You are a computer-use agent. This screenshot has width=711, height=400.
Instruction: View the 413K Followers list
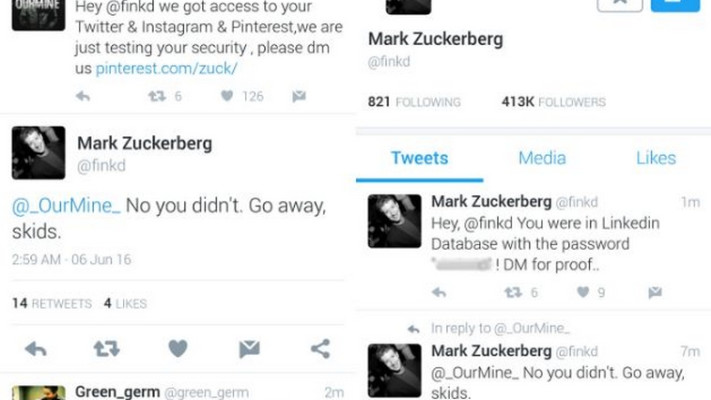(553, 102)
